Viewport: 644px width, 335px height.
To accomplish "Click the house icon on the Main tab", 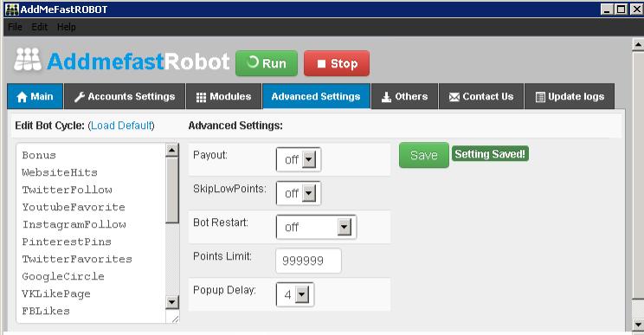I will pos(22,97).
